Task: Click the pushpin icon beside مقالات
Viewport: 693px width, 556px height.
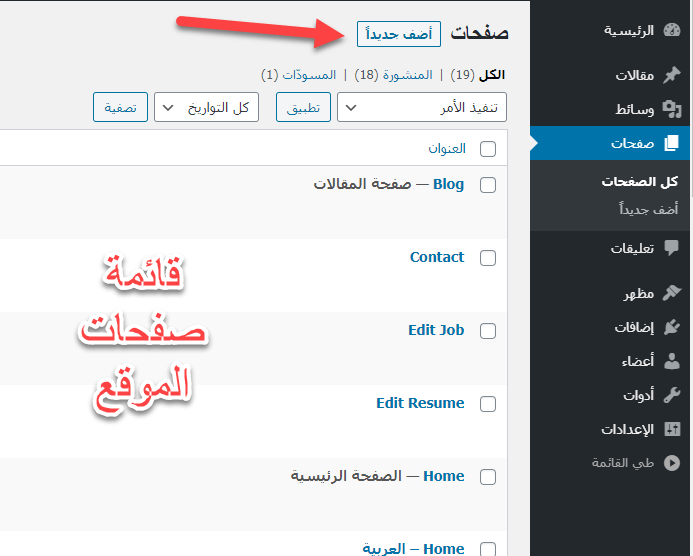Action: tap(672, 75)
